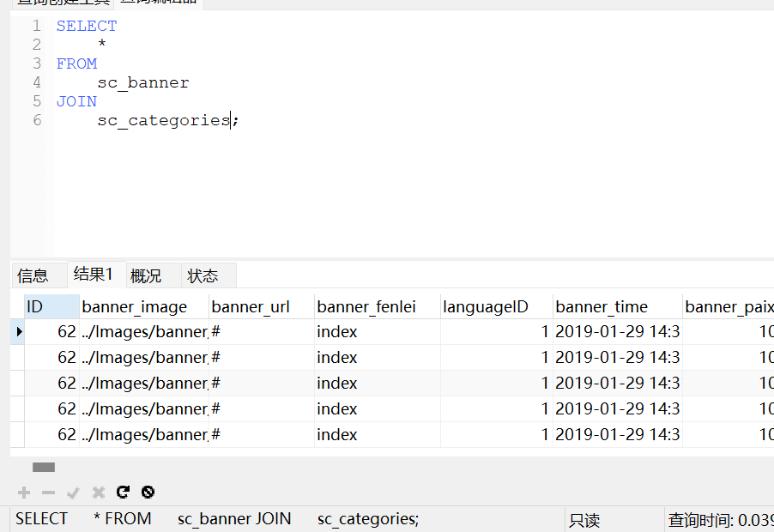Click the banner_url cell in the last row
The image size is (774, 532).
coord(261,435)
